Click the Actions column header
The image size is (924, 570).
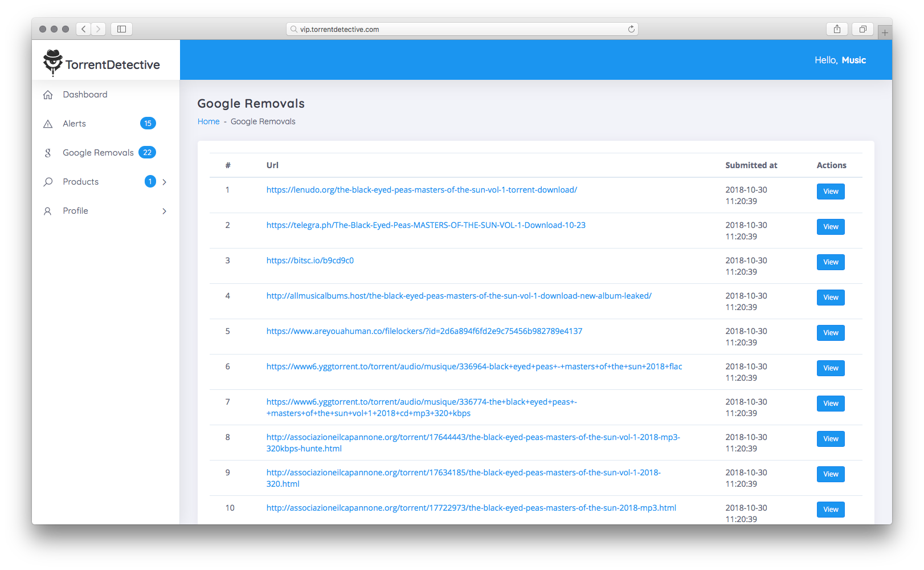click(832, 165)
